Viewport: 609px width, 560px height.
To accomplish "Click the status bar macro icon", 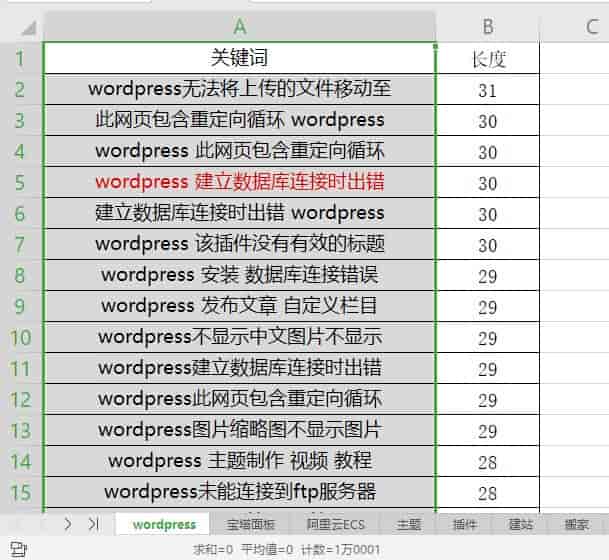I will point(17,549).
